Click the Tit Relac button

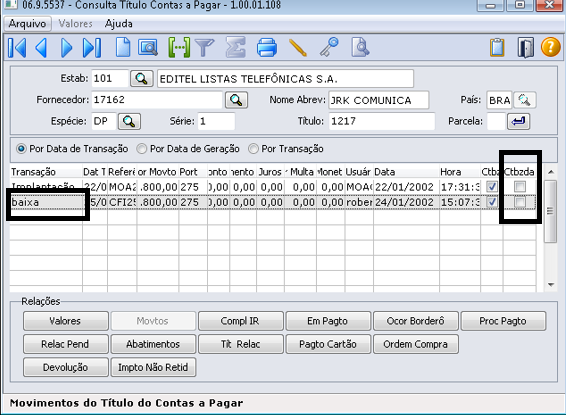tap(240, 344)
